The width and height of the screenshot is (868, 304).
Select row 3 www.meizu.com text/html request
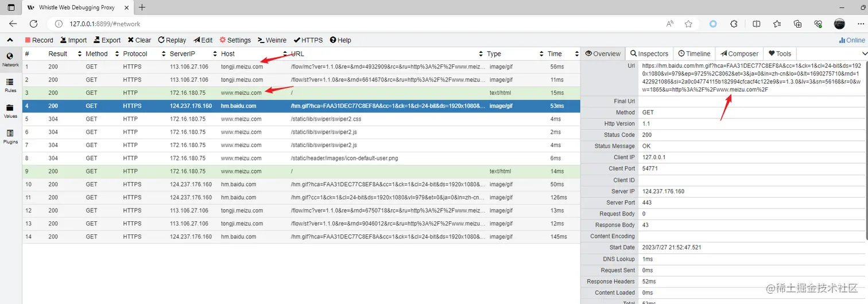click(301, 93)
